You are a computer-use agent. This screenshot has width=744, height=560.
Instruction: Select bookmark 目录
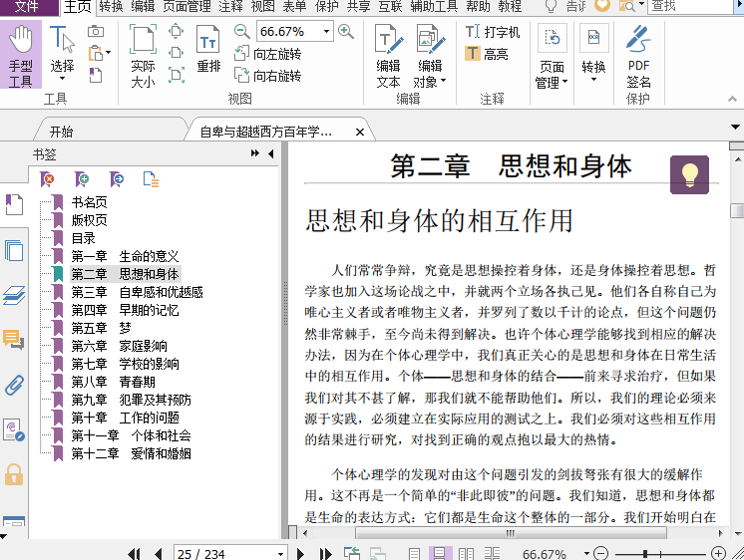click(84, 238)
